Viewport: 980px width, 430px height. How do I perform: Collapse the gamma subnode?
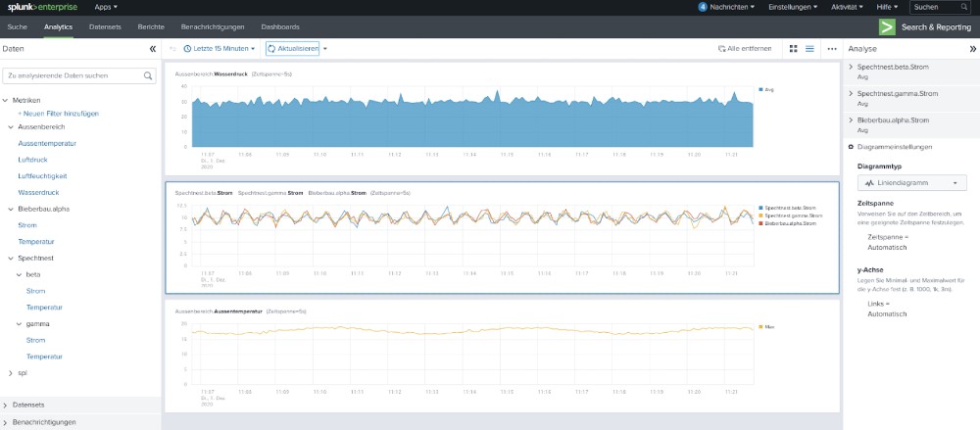19,324
